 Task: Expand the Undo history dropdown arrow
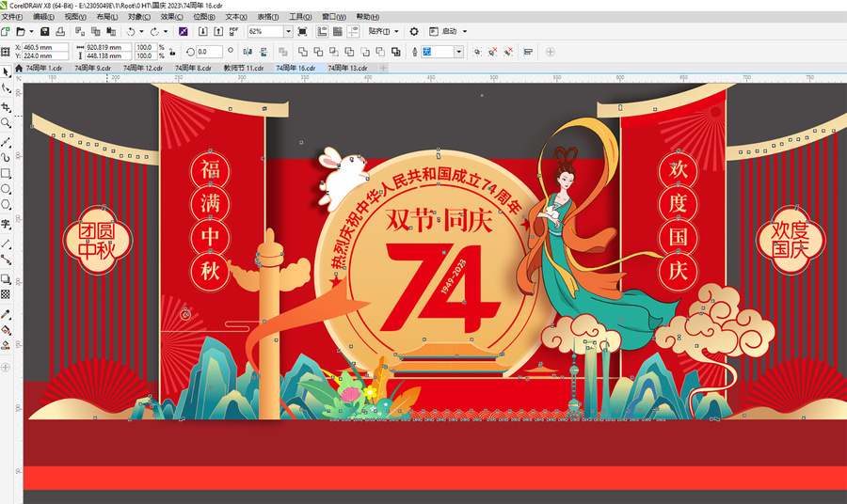pyautogui.click(x=141, y=31)
